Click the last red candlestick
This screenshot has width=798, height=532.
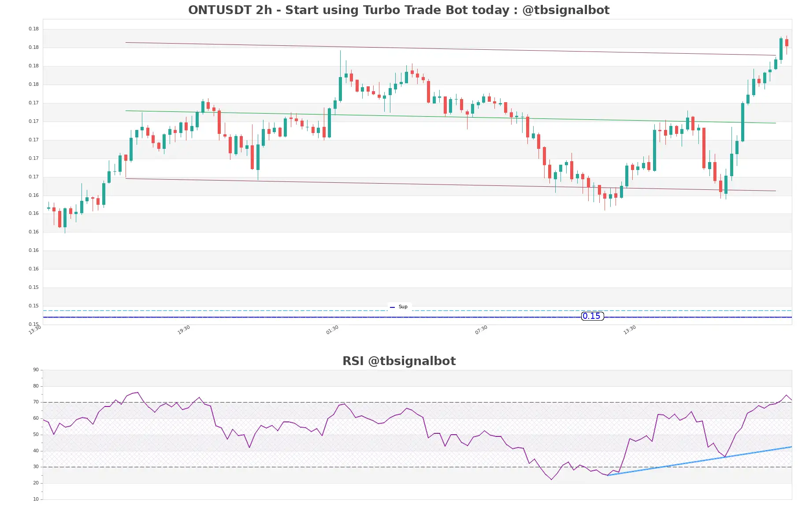click(787, 43)
